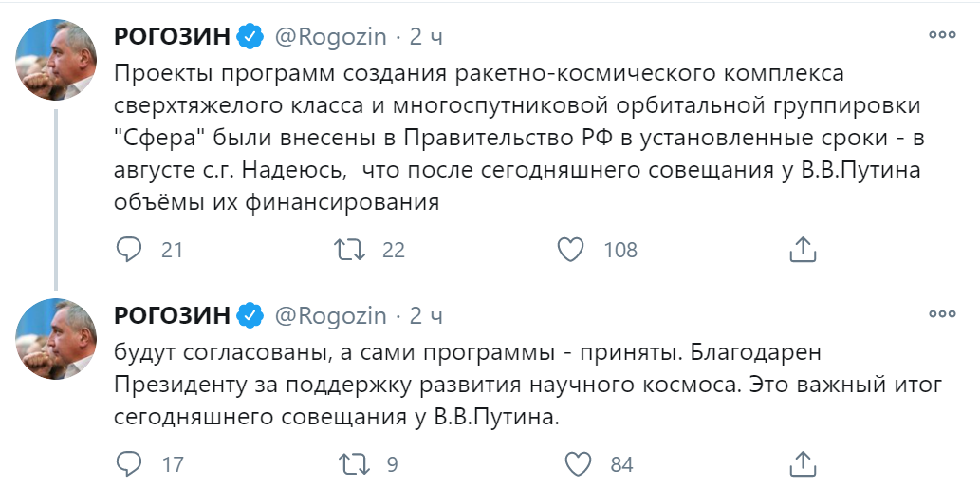Retweet the first Rogozin tweet

[x=348, y=250]
